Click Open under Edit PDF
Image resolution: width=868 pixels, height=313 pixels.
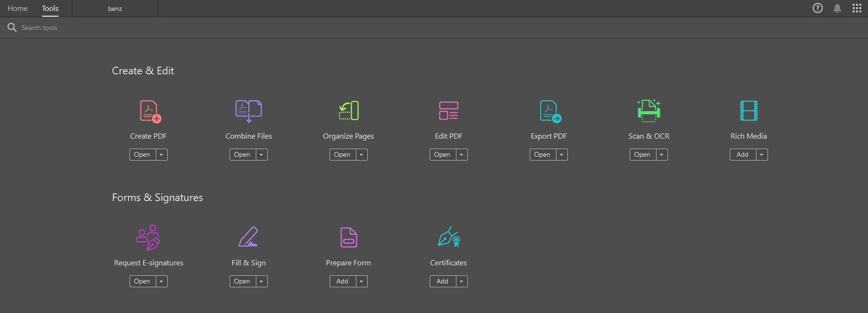(x=443, y=154)
